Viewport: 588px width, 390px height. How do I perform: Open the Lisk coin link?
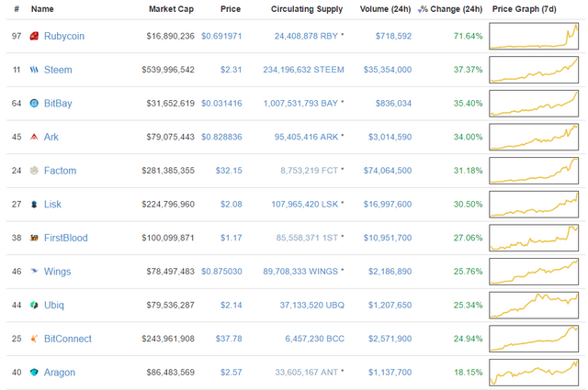52,205
